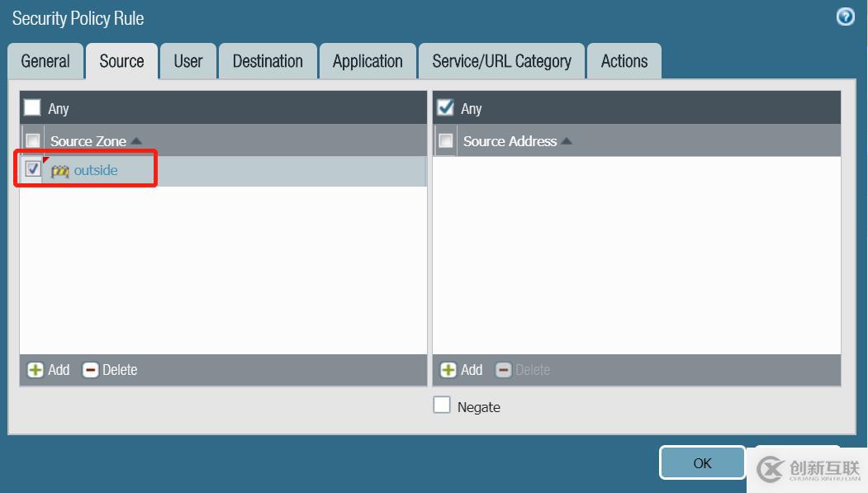Sort by the Source Address column arrow

point(567,141)
